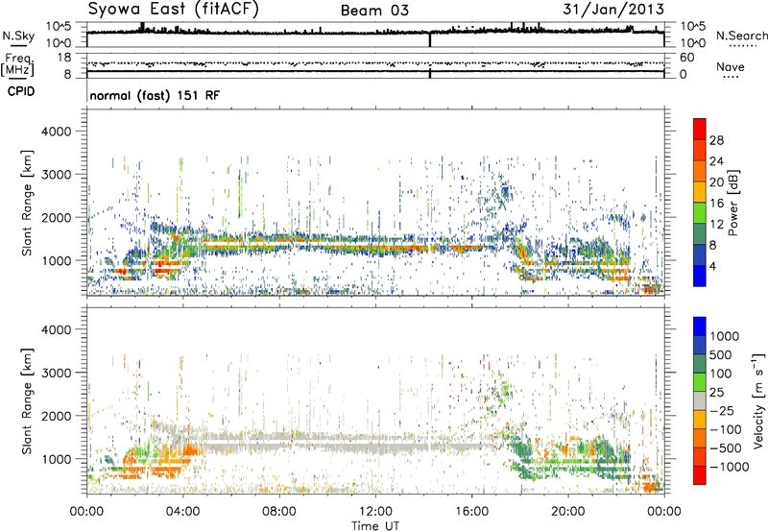Click the "Power [dB]" colorbar title
The height and width of the screenshot is (532, 768).
[x=732, y=203]
